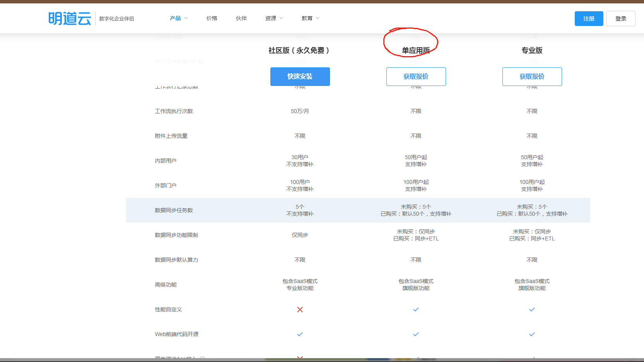Click the 数字化企业伴侣 tagline text
Screen dimensions: 644x362
pos(116,19)
